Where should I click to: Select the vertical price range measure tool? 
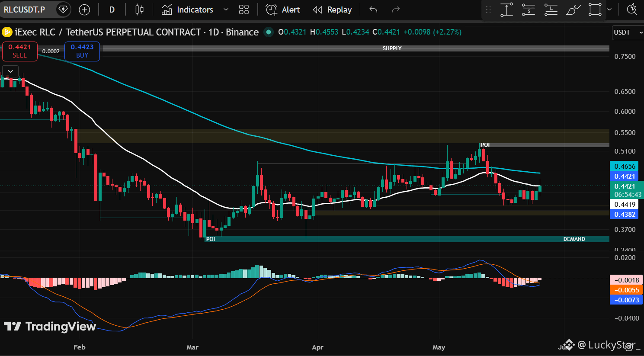[x=506, y=10]
